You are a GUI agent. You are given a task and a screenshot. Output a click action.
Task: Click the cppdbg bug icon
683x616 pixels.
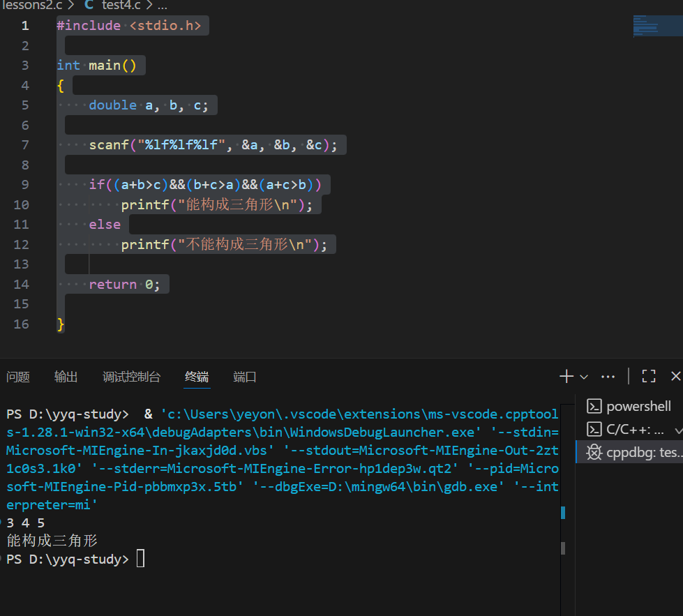click(x=594, y=452)
